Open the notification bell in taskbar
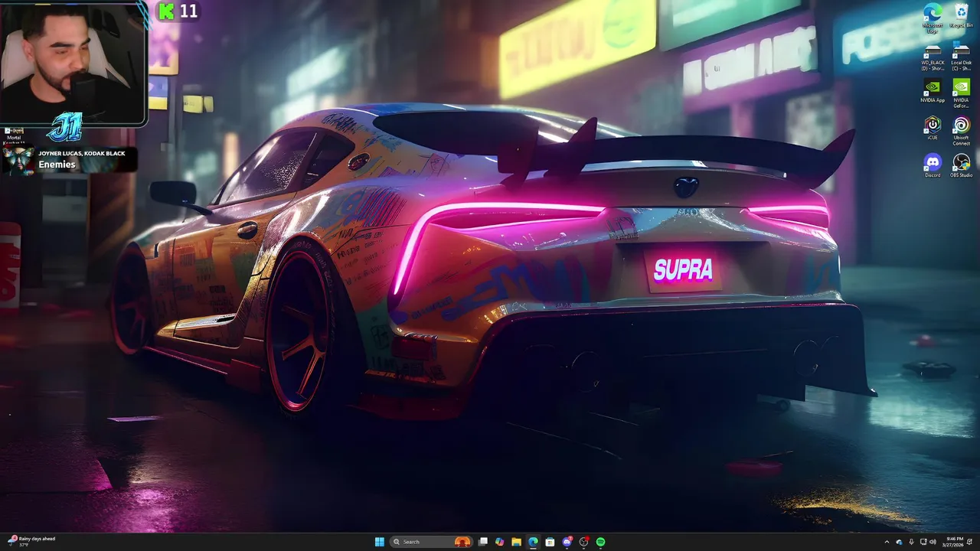 pos(969,542)
